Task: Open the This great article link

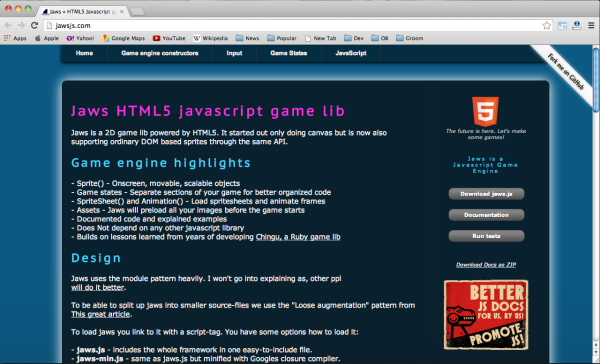Action: 101,314
